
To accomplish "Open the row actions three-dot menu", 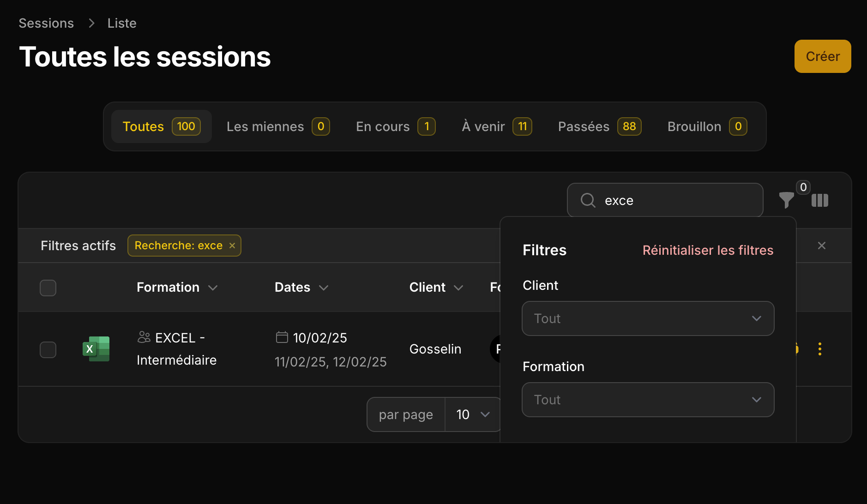I will [x=819, y=349].
